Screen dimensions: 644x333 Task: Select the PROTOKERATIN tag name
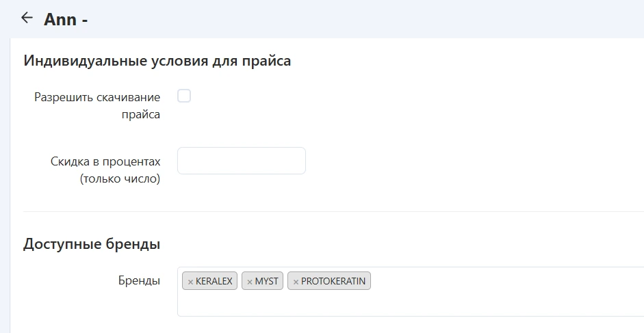pyautogui.click(x=333, y=281)
